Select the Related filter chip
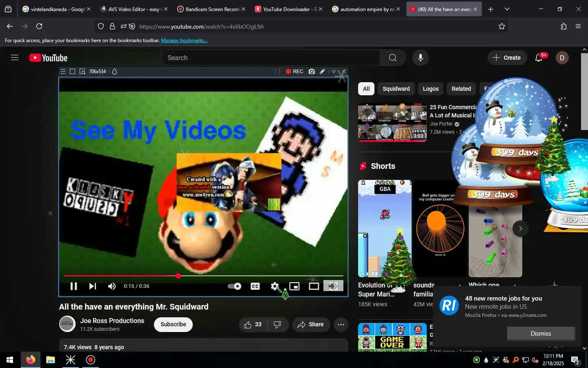Image resolution: width=588 pixels, height=368 pixels. [x=461, y=89]
